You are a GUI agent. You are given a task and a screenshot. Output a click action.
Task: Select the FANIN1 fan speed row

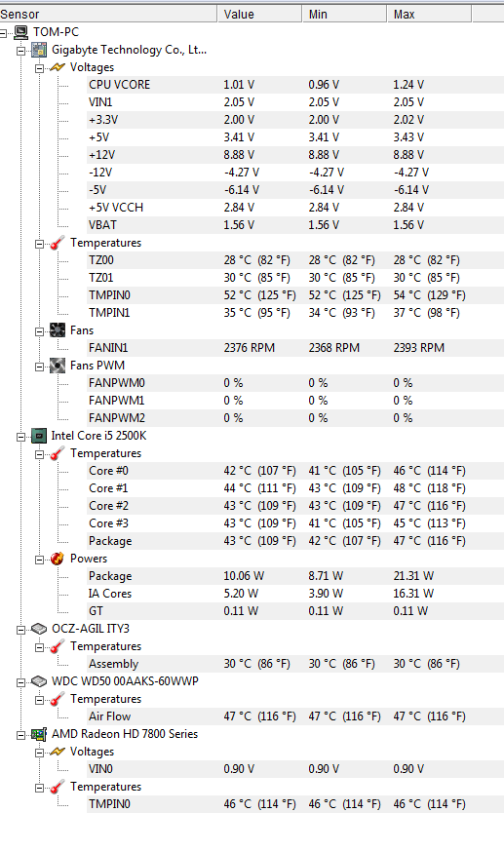point(295,348)
